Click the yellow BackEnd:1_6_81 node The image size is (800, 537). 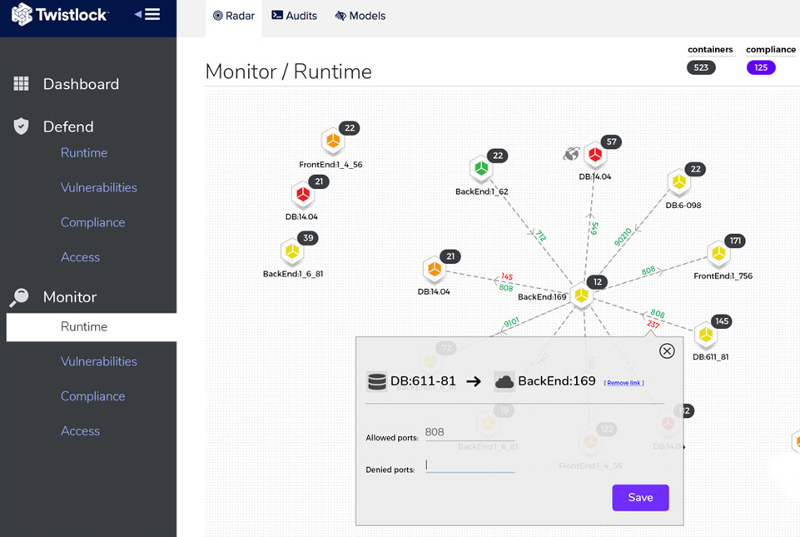coord(292,251)
